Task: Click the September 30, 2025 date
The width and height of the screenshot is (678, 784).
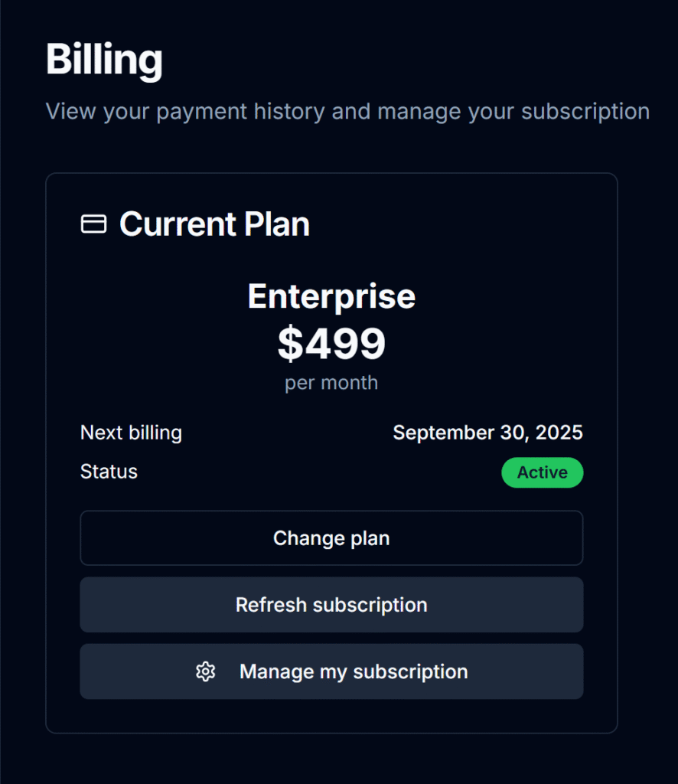Action: click(487, 433)
